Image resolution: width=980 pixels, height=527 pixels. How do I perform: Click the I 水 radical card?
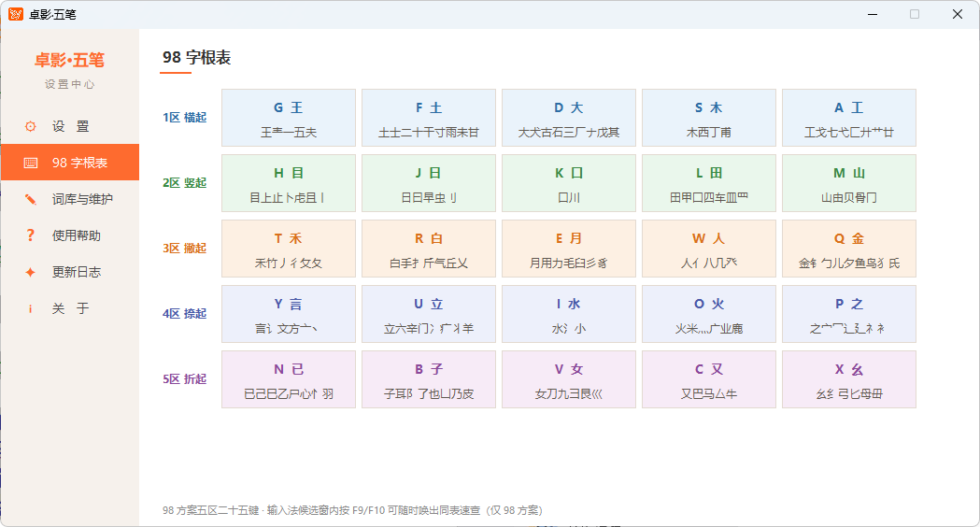(569, 314)
